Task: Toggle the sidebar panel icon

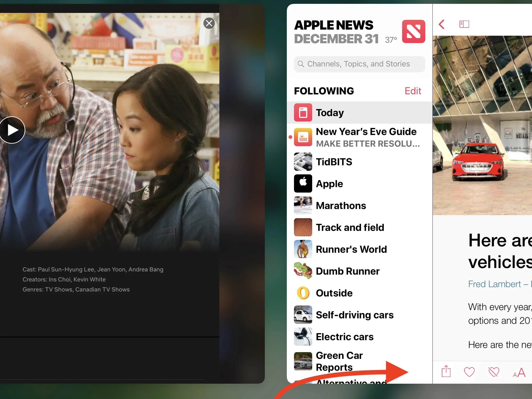Action: 464,24
